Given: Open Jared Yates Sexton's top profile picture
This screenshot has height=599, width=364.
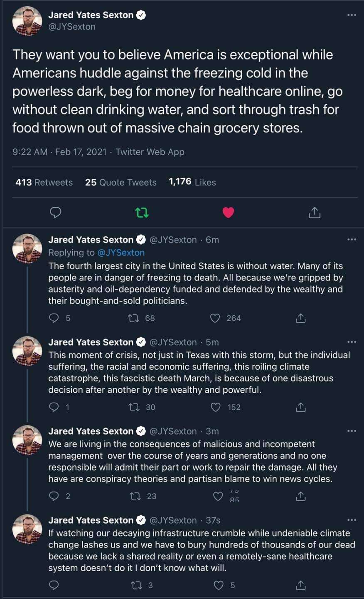Looking at the screenshot, I should pos(27,21).
